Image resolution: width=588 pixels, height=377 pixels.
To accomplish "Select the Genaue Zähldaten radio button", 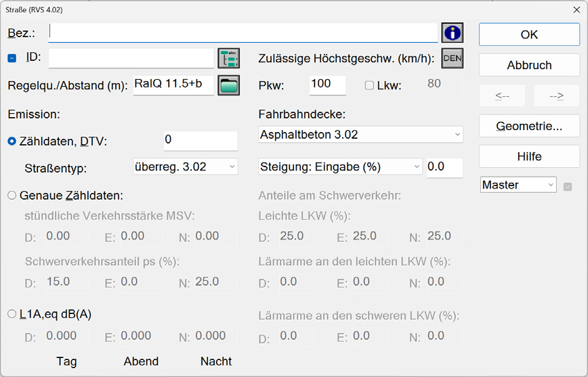I will click(x=12, y=195).
